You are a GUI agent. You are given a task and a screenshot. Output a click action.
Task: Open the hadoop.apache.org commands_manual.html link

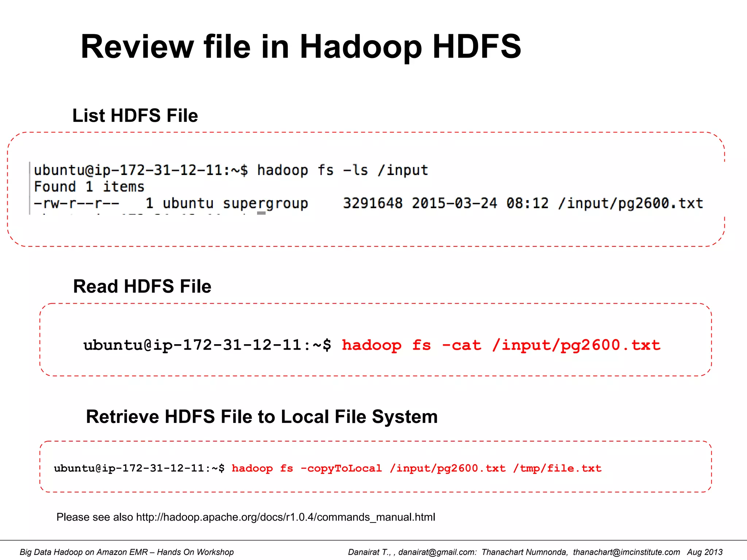(286, 517)
